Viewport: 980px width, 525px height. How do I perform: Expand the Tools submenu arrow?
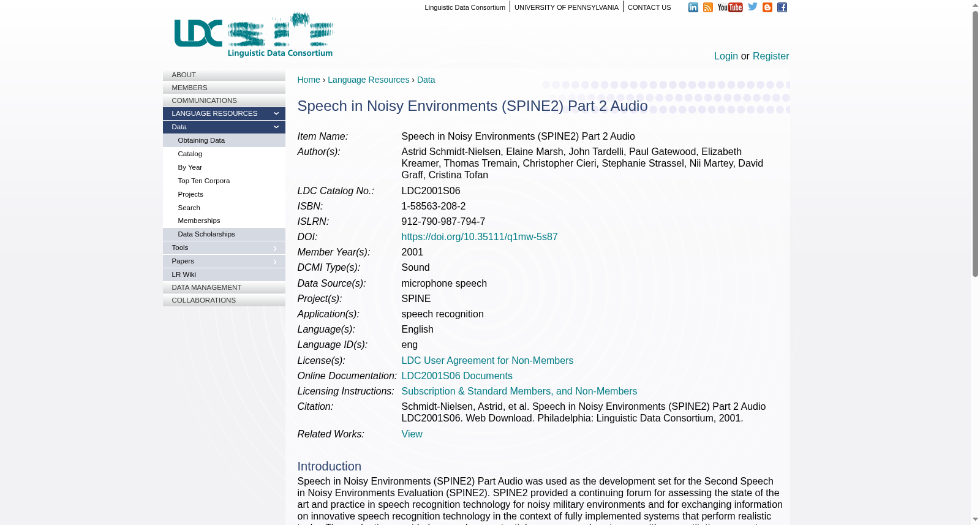tap(275, 248)
